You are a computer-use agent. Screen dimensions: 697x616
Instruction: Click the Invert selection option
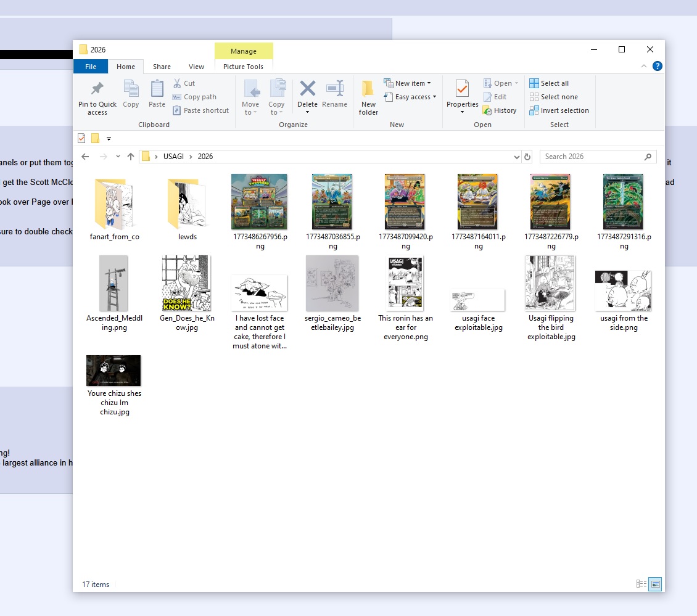pos(559,110)
